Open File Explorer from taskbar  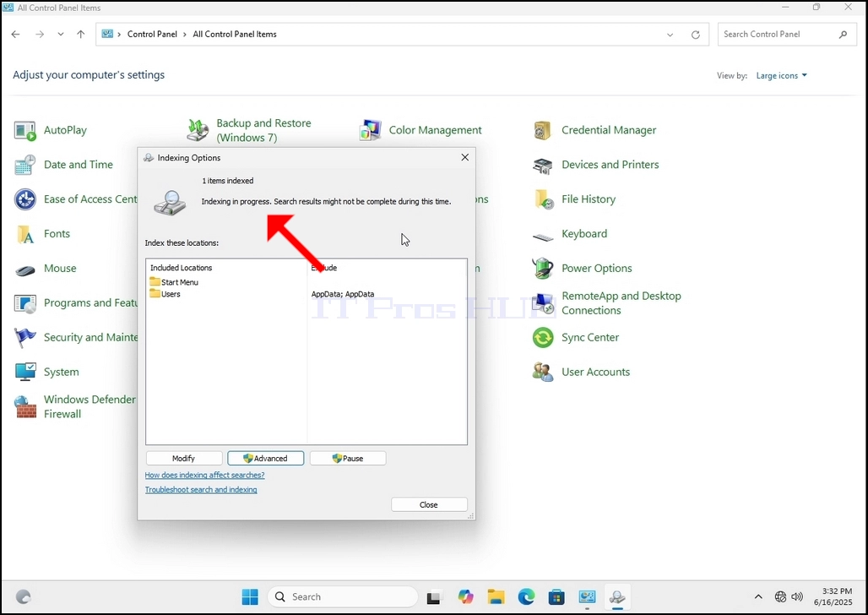pos(496,596)
